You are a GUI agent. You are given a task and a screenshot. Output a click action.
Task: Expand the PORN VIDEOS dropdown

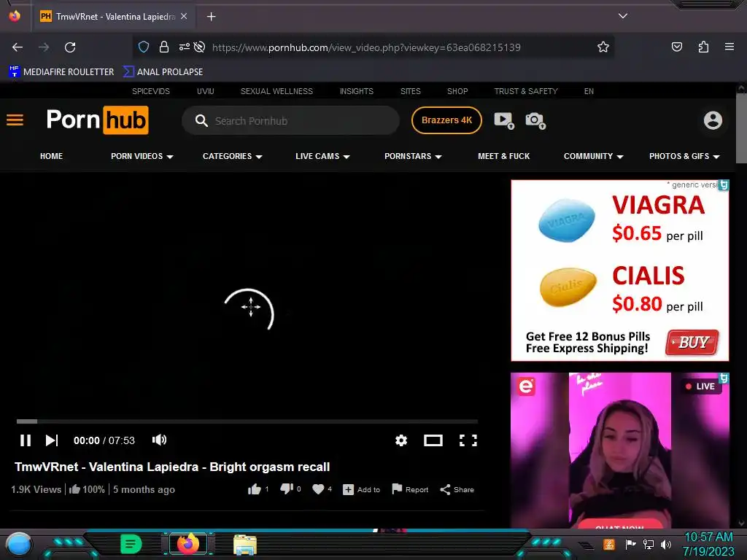click(x=142, y=156)
